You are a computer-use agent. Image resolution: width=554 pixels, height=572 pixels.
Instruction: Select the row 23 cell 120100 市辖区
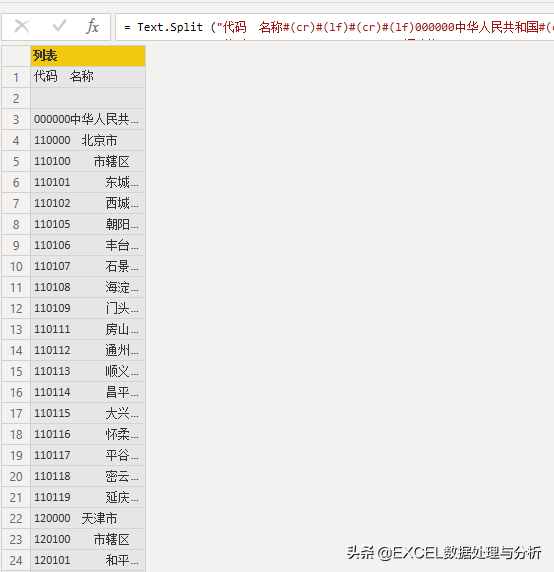coord(88,540)
